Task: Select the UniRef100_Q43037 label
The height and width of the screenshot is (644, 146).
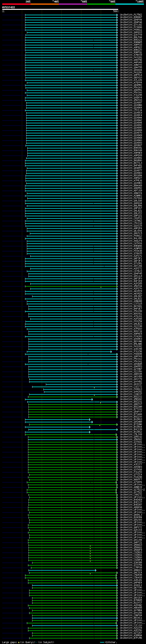Action: [x=131, y=384]
